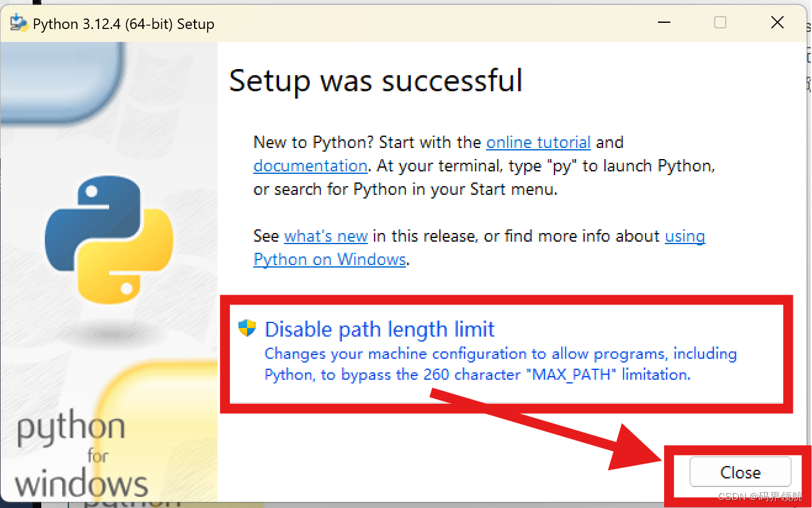Click the Close button in the setup dialog
The width and height of the screenshot is (812, 508).
coord(740,473)
